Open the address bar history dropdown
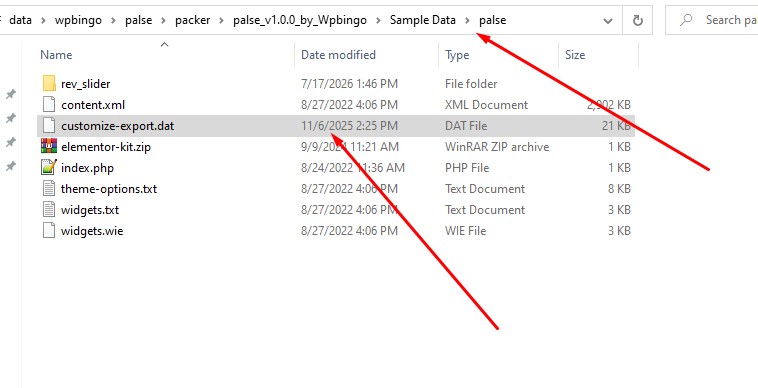The image size is (758, 388). 608,20
